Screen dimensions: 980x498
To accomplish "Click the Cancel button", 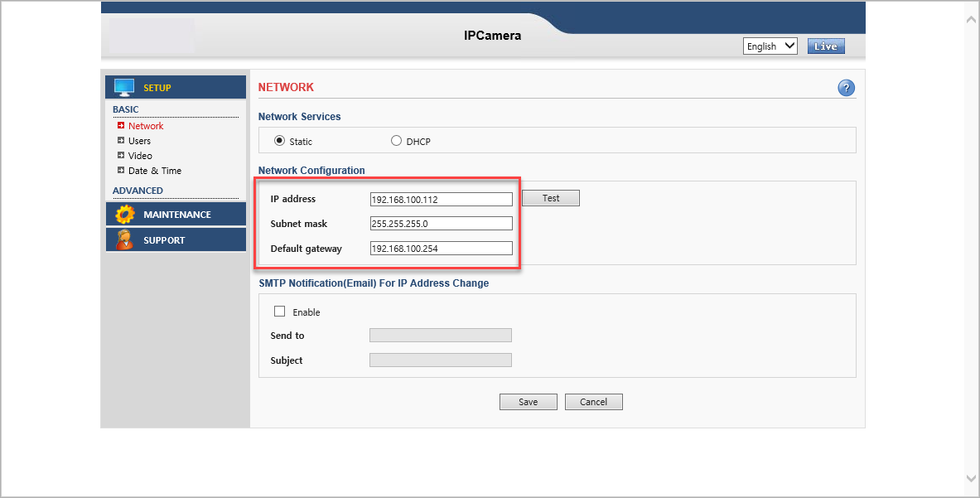I will [x=593, y=402].
